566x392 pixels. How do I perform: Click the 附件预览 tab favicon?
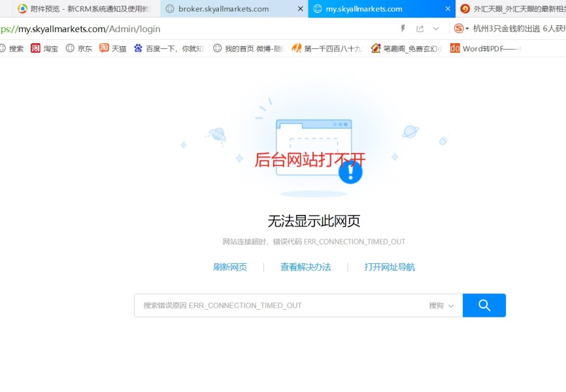(22, 8)
